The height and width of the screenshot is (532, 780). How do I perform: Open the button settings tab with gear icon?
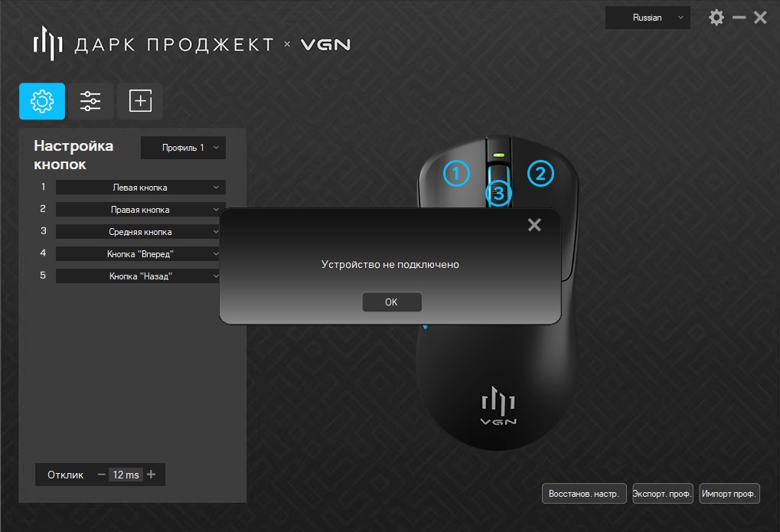pyautogui.click(x=42, y=101)
